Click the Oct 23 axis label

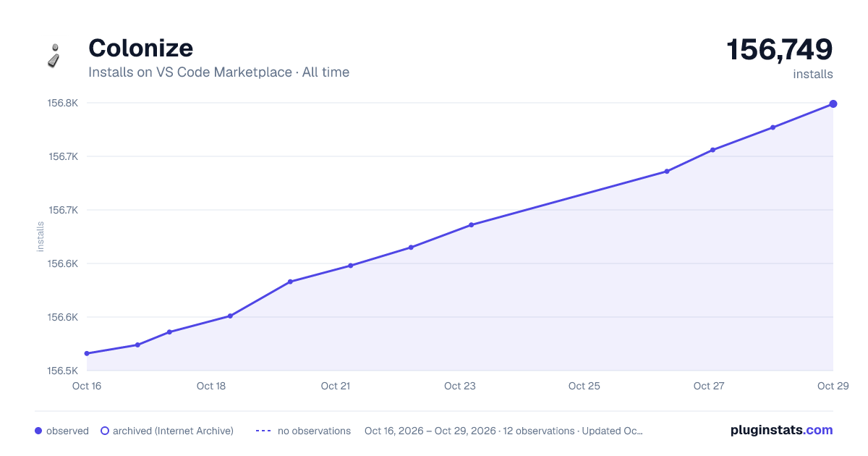(x=460, y=386)
